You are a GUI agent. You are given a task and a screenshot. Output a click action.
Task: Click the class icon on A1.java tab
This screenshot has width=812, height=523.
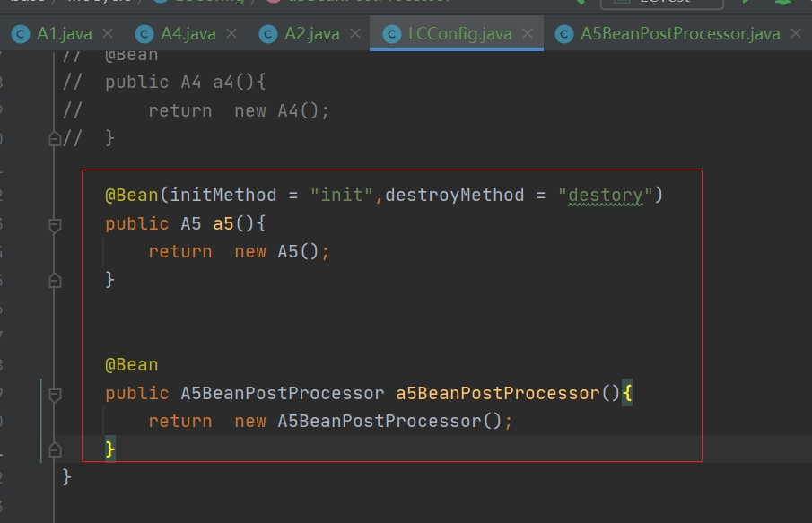tap(21, 35)
